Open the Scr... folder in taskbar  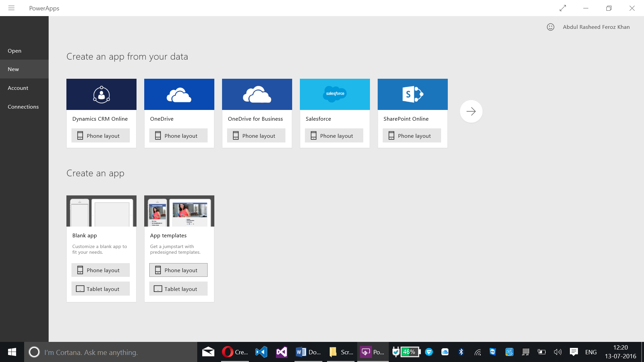click(x=341, y=352)
